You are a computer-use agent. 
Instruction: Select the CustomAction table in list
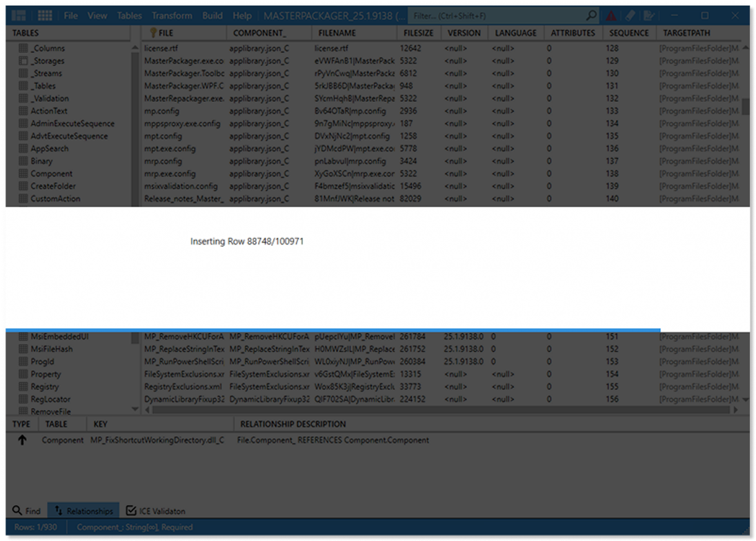tap(55, 198)
